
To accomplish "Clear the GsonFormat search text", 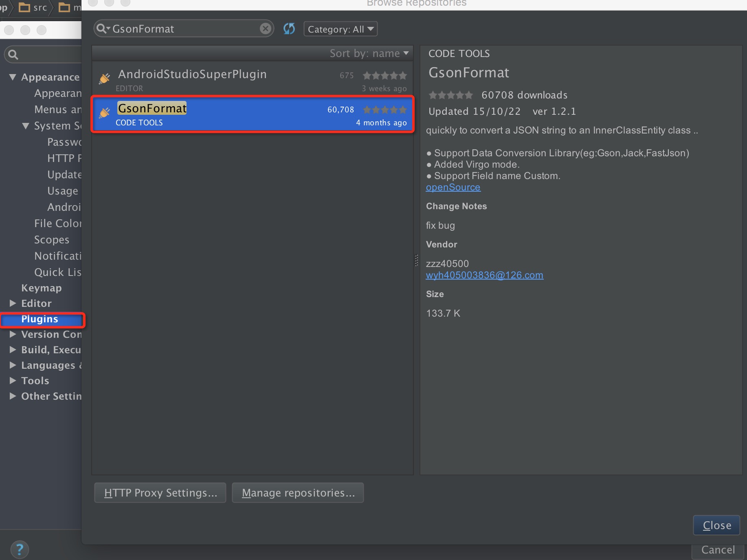I will click(265, 28).
